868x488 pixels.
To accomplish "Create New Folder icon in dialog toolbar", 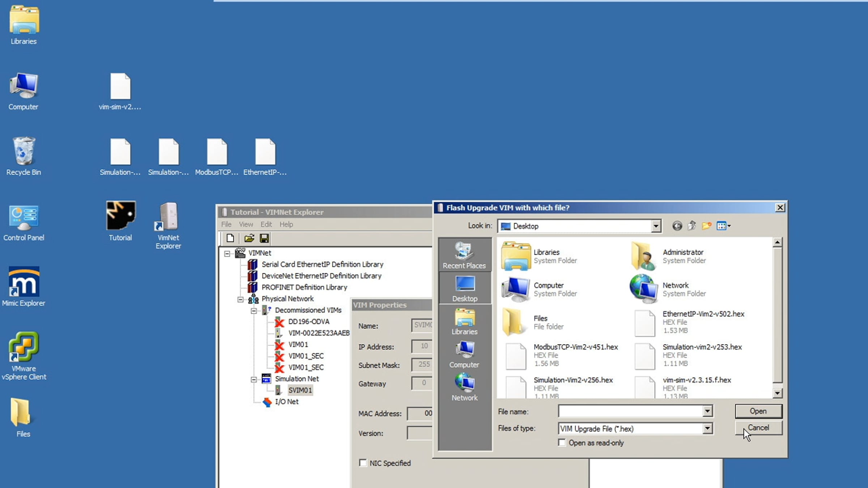I will [x=706, y=226].
